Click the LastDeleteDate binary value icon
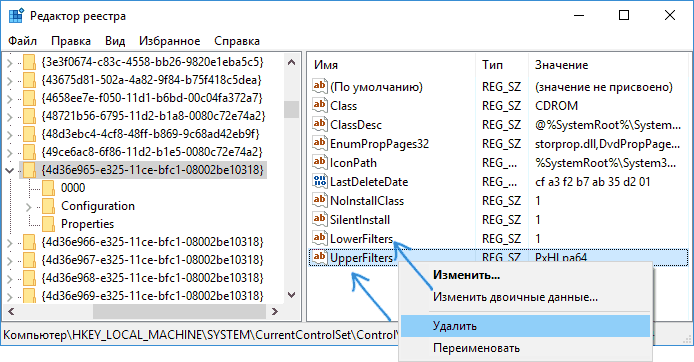 (x=320, y=181)
